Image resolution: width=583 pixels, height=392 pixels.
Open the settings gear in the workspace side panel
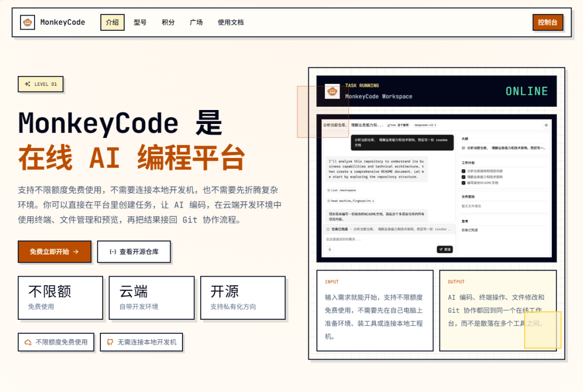[546, 125]
